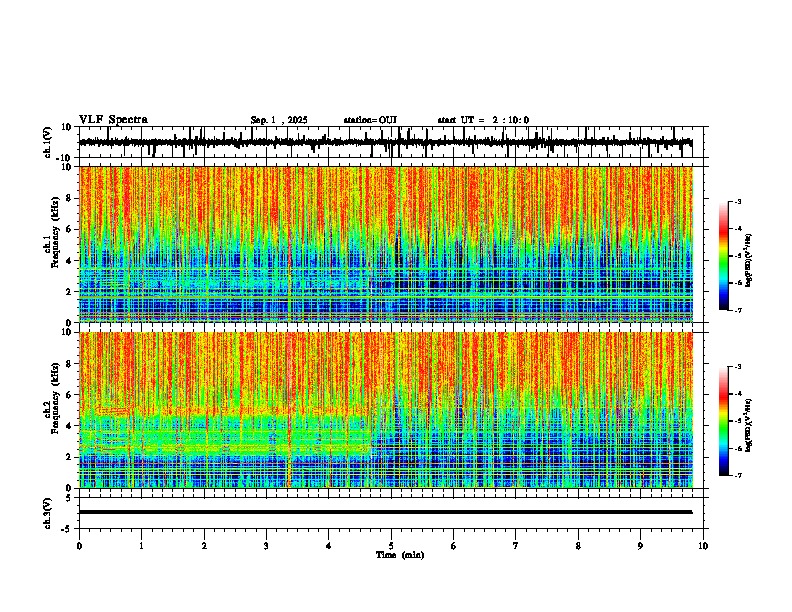The width and height of the screenshot is (792, 612).
Task: Click time axis tick label "6"
Action: pyautogui.click(x=454, y=546)
